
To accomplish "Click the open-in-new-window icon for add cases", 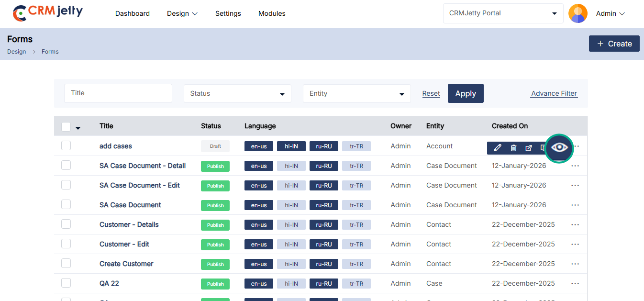I will (529, 148).
